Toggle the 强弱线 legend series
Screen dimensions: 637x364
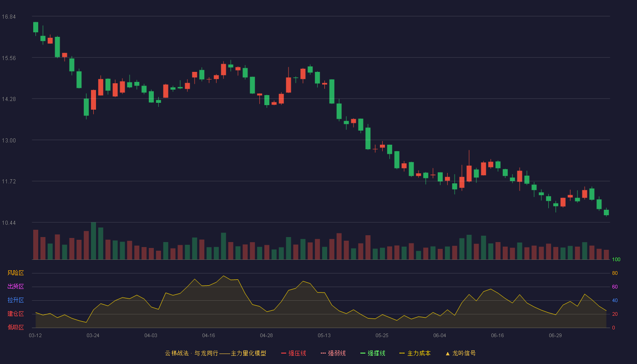(x=333, y=353)
